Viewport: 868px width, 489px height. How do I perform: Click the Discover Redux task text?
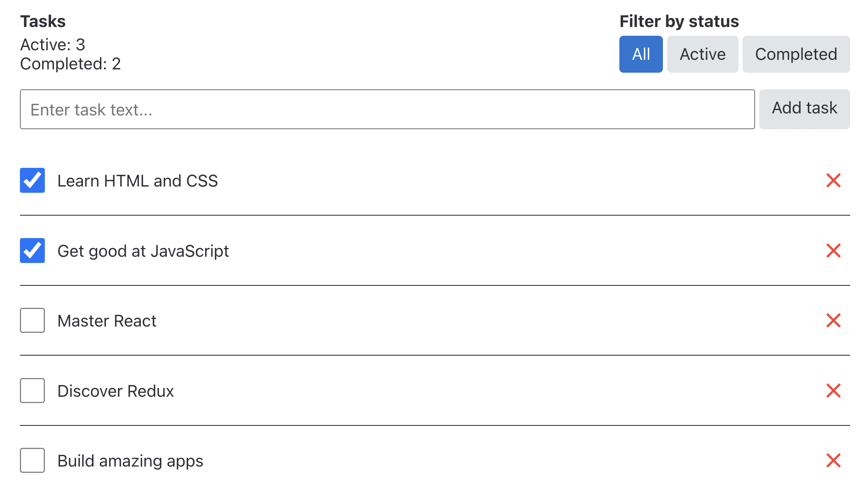(x=115, y=391)
